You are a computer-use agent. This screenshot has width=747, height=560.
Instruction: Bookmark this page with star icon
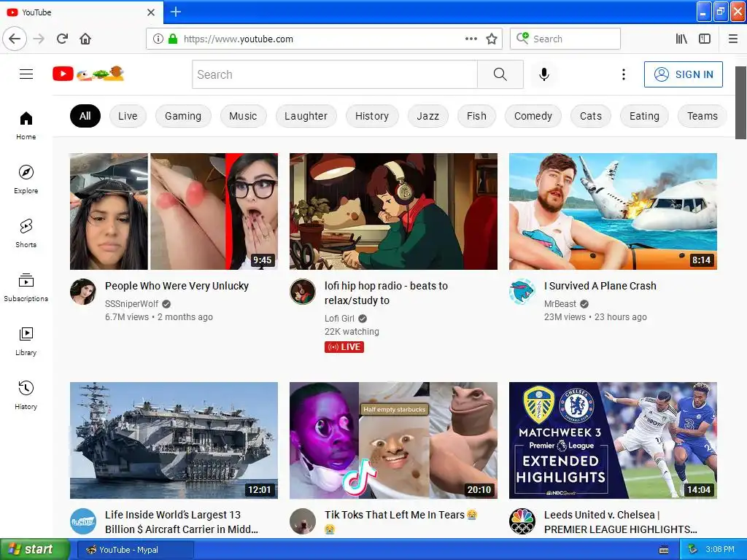[x=492, y=39]
